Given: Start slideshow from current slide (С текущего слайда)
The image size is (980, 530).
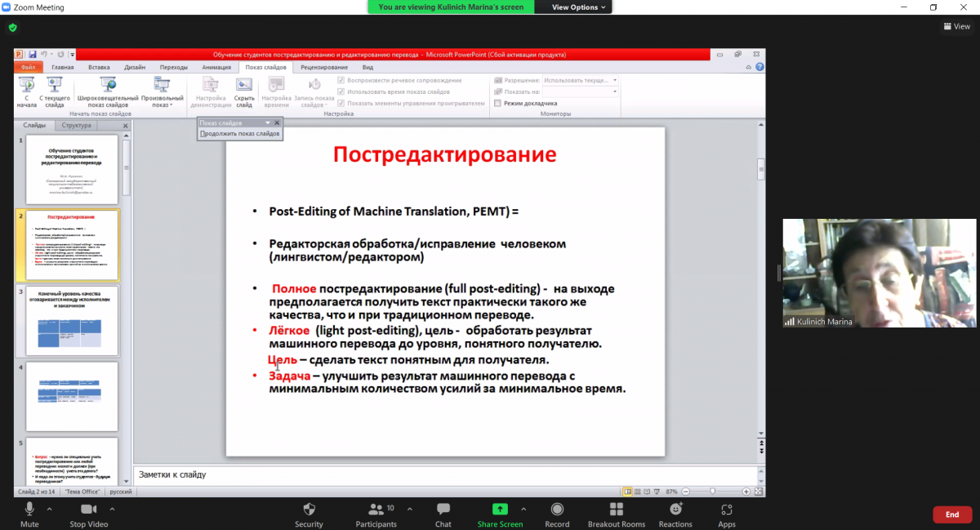Looking at the screenshot, I should coord(54,92).
